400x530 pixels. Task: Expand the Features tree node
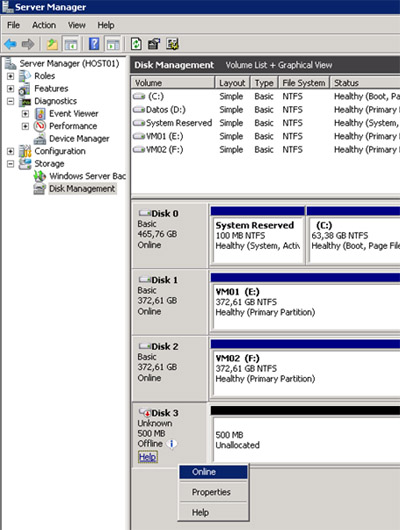point(10,89)
